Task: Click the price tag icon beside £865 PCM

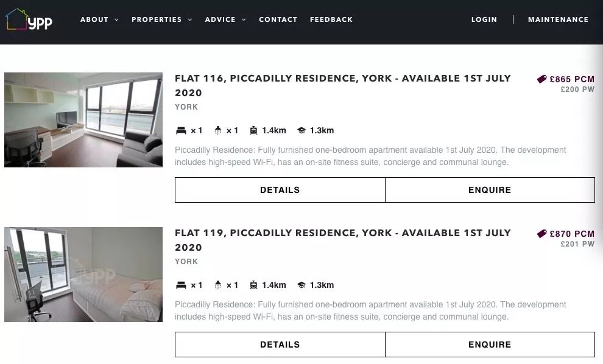Action: (x=541, y=79)
